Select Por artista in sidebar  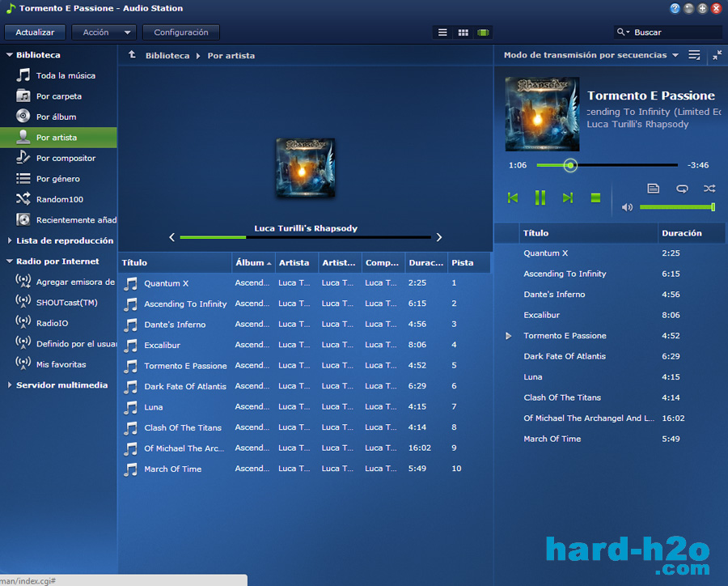pos(58,138)
